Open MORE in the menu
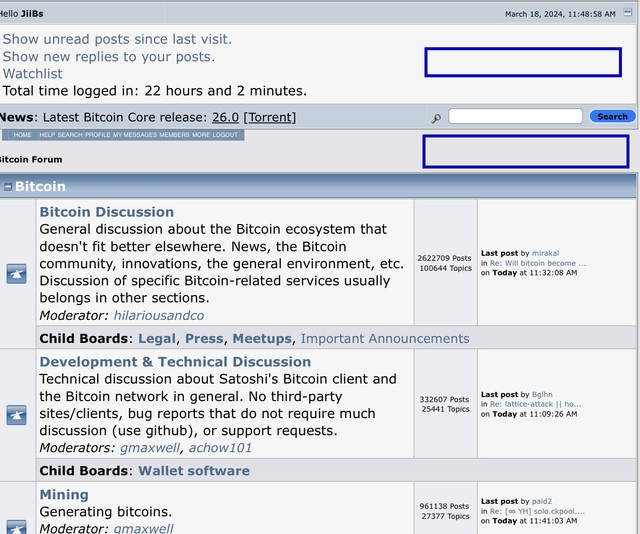640x534 pixels. 201,135
